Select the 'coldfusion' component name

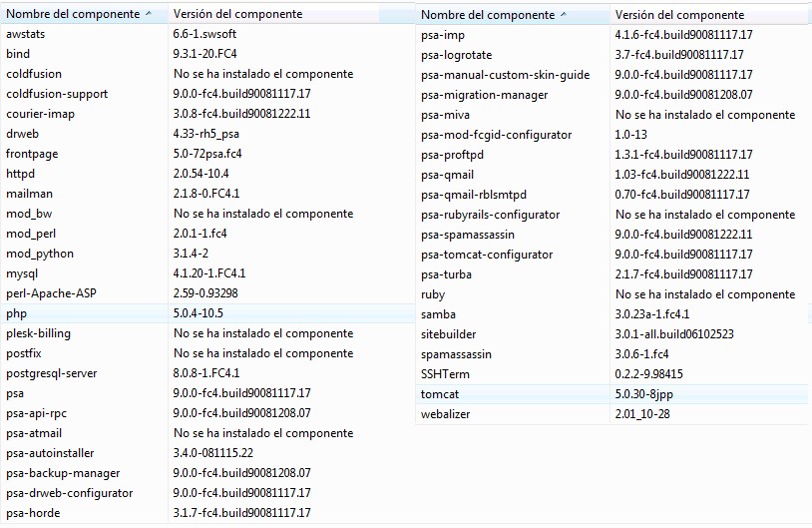tap(34, 74)
